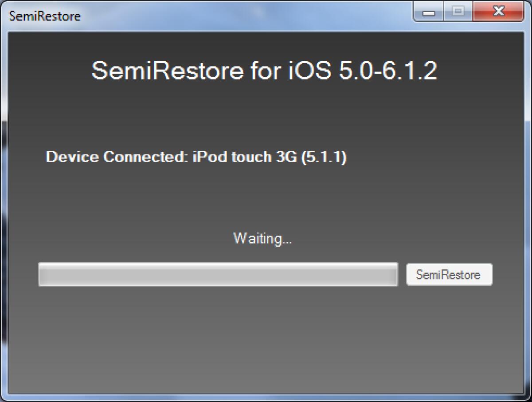This screenshot has width=532, height=402.
Task: Click the SemiRestore title text in titlebar
Action: pos(43,16)
